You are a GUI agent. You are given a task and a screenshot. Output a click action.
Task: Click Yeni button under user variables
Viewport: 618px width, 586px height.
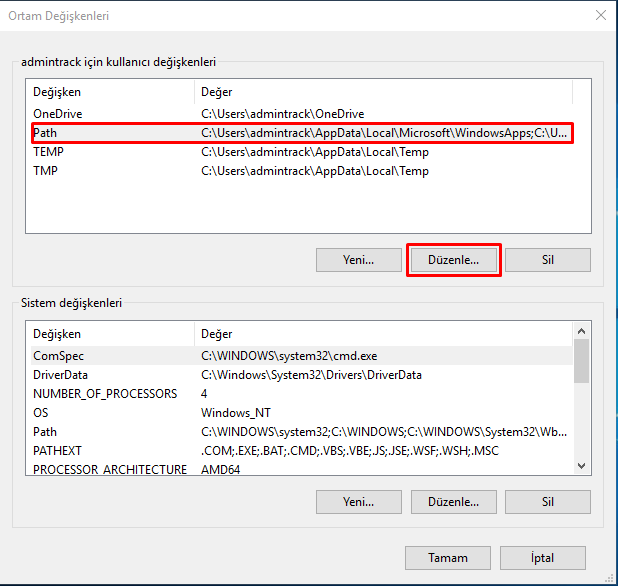click(x=358, y=260)
